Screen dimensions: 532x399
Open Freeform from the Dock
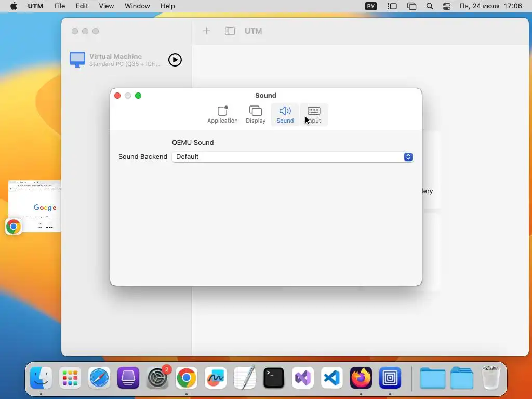tap(216, 378)
